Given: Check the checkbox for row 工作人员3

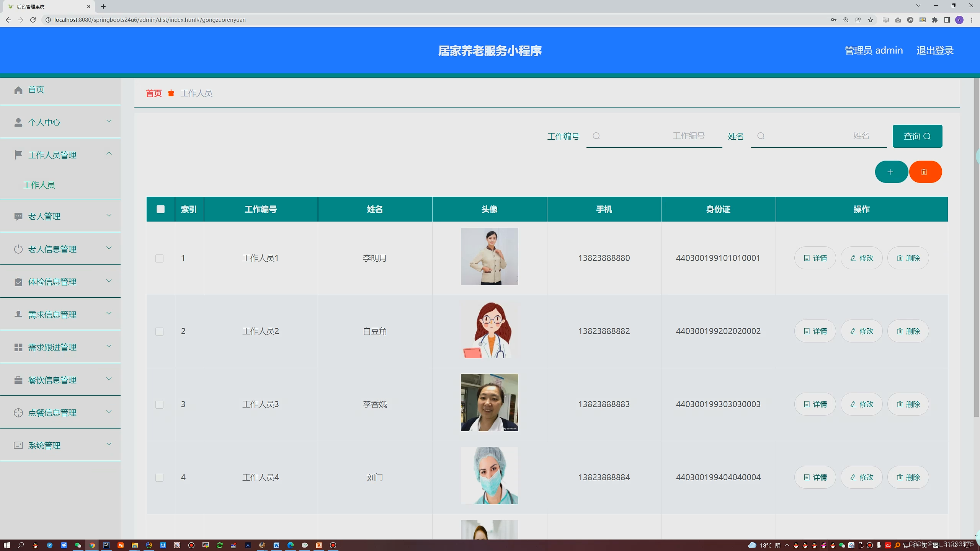Looking at the screenshot, I should (159, 404).
